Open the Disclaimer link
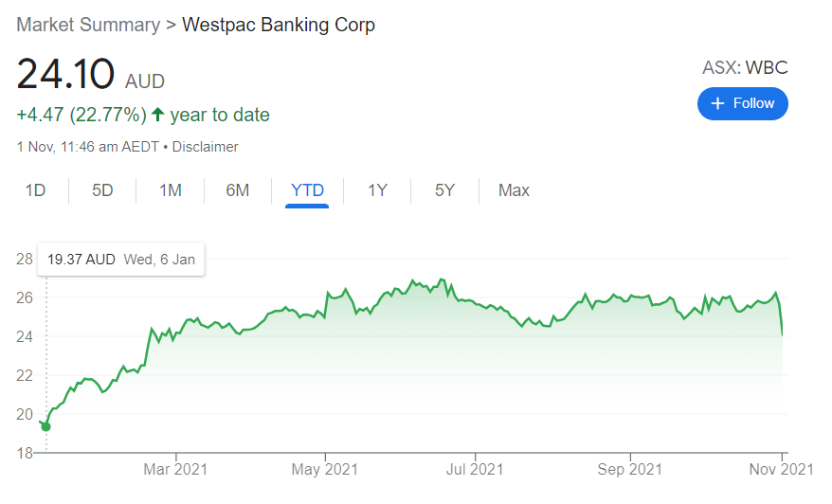Image resolution: width=832 pixels, height=504 pixels. [x=205, y=147]
